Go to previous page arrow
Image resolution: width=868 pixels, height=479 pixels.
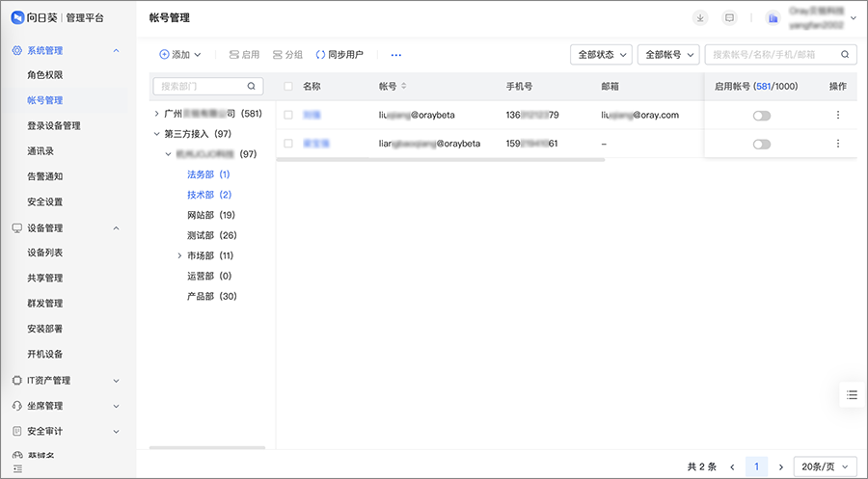click(x=732, y=466)
